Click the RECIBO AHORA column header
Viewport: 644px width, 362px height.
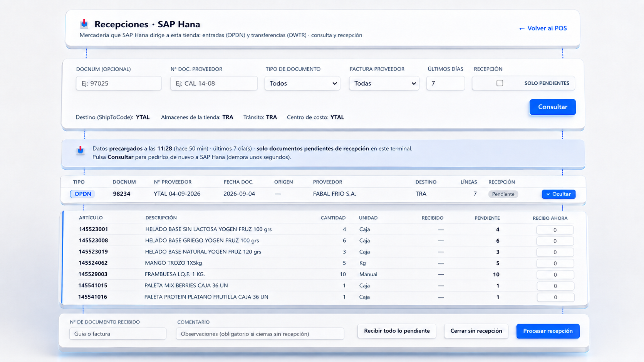[550, 218]
